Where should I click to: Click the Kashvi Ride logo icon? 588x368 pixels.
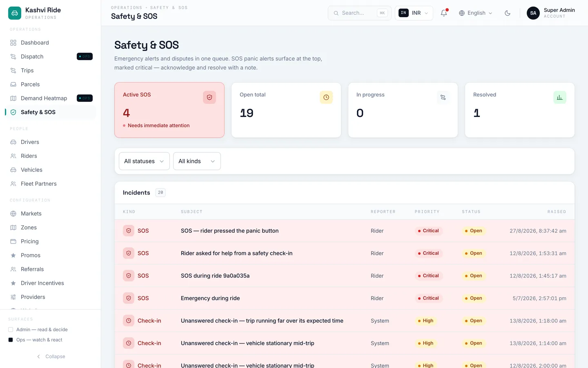coord(15,13)
